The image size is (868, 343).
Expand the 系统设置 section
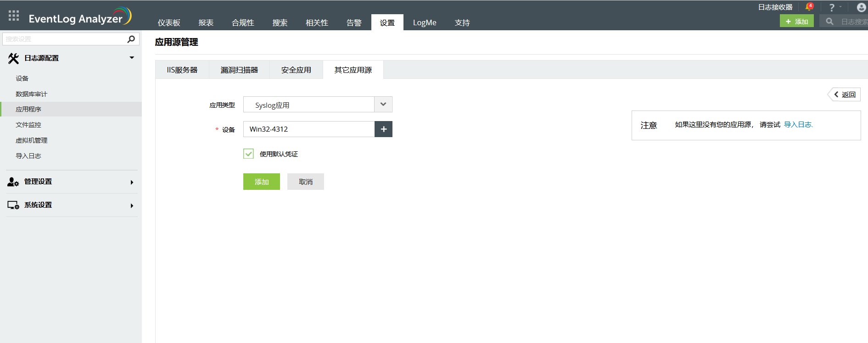click(x=132, y=206)
